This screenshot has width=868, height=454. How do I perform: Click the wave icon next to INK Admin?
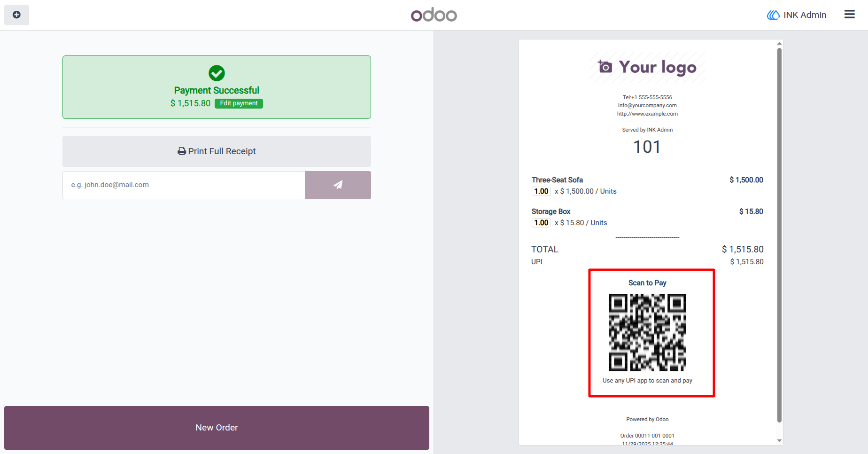pyautogui.click(x=773, y=15)
